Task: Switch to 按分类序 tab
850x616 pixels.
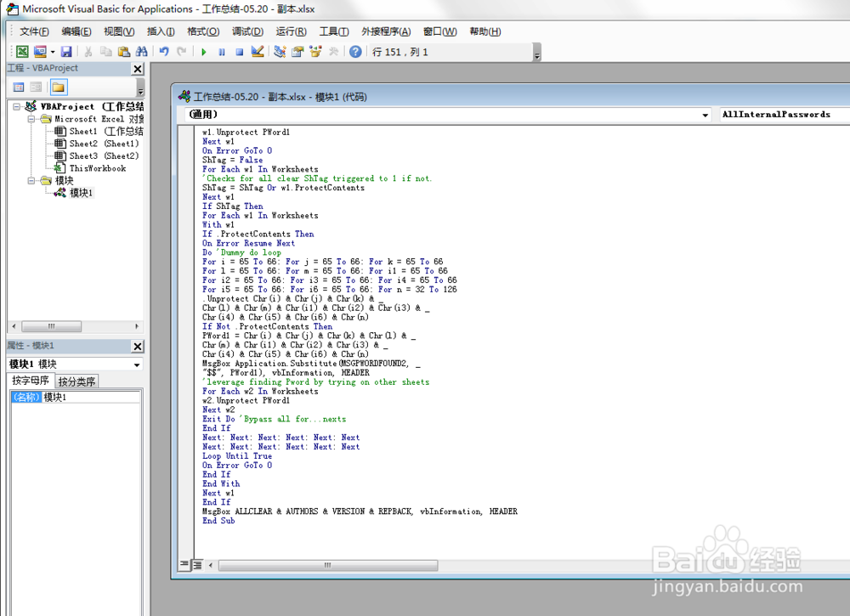Action: click(x=76, y=381)
